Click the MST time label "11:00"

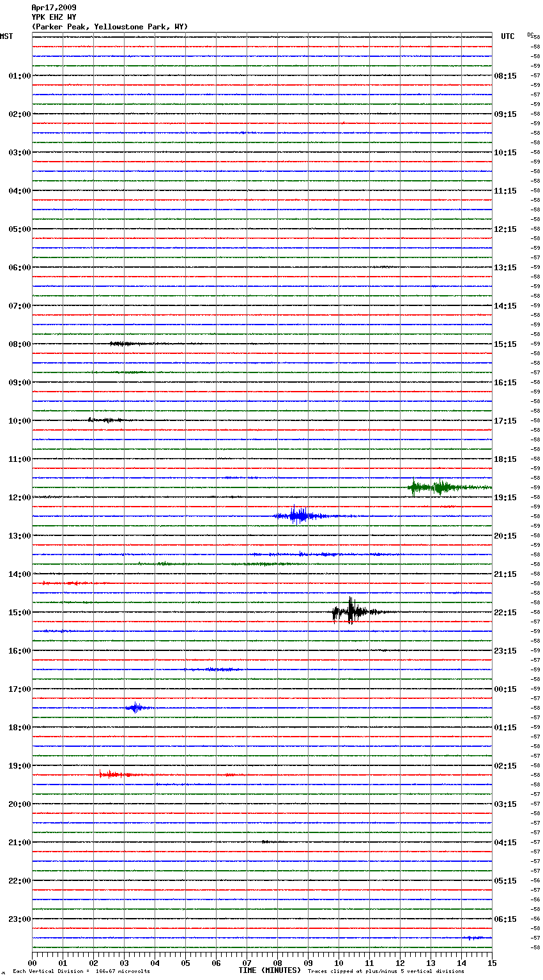pyautogui.click(x=20, y=459)
